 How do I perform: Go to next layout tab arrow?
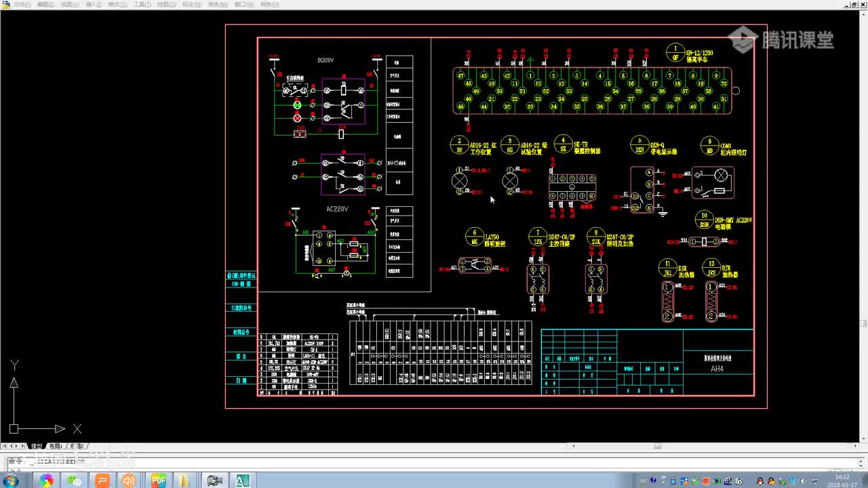click(x=18, y=447)
